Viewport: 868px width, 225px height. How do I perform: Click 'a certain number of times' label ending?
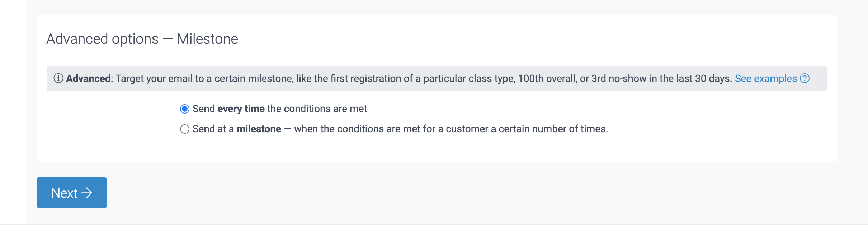[x=551, y=129]
